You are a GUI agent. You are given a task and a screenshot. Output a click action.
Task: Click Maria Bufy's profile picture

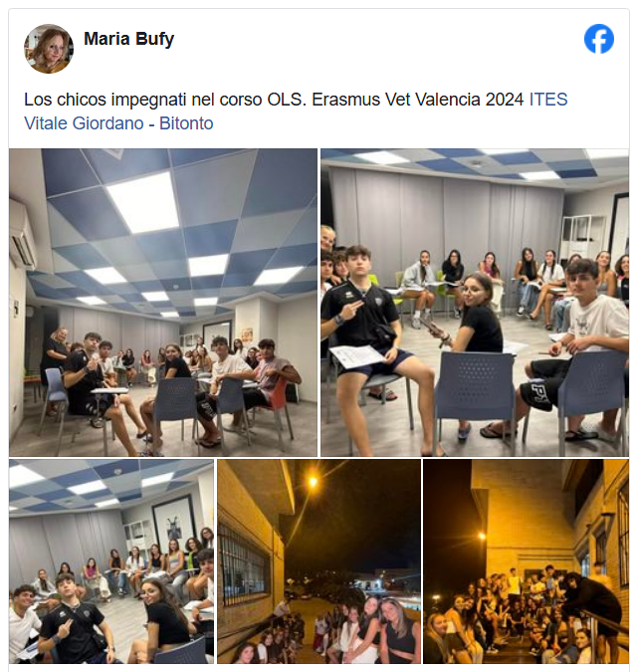click(49, 49)
